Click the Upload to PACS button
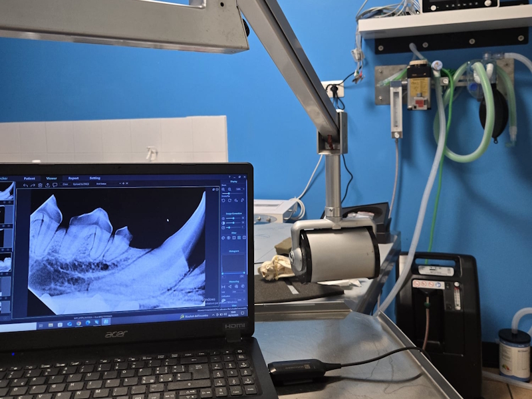Image resolution: width=532 pixels, height=399 pixels. pos(82,184)
